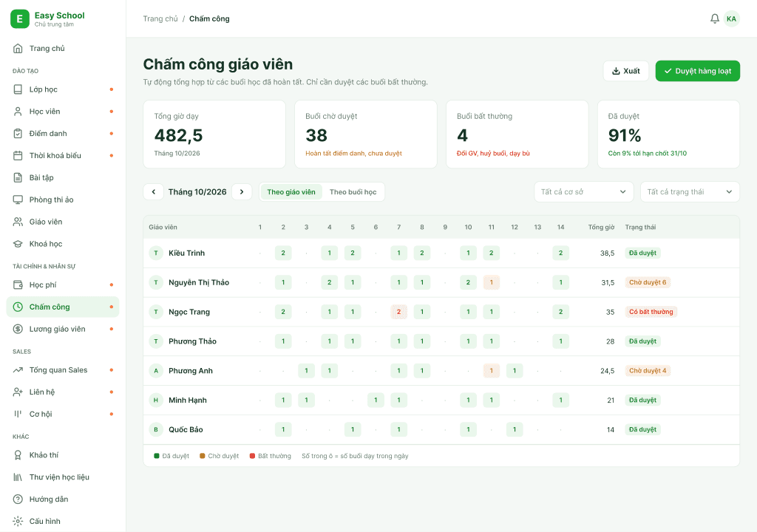This screenshot has height=532, width=757.
Task: Click the H avatar of Minh Hạnh
Action: (x=156, y=400)
